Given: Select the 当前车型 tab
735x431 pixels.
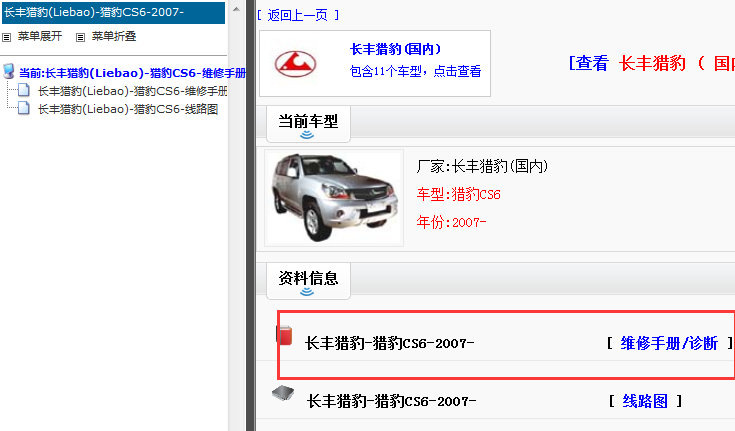Looking at the screenshot, I should pyautogui.click(x=308, y=124).
